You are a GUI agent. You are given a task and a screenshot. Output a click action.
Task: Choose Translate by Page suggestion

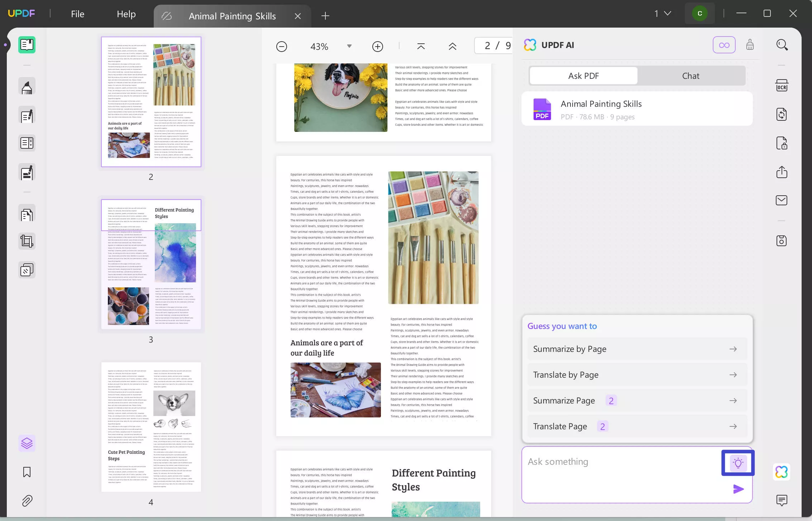click(x=637, y=375)
